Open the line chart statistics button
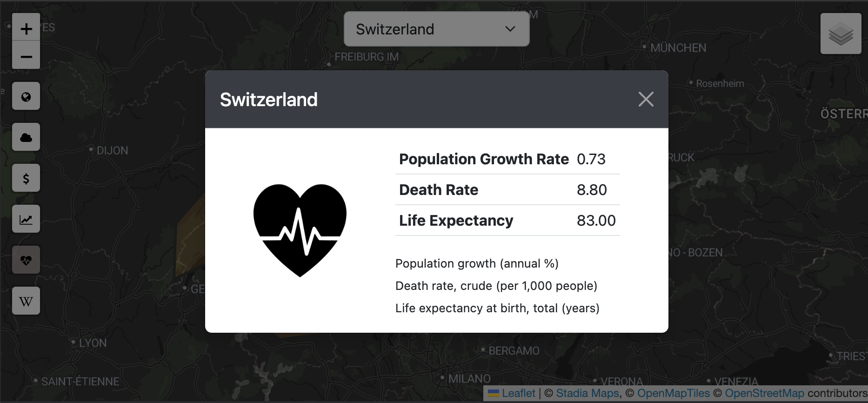 pyautogui.click(x=26, y=219)
